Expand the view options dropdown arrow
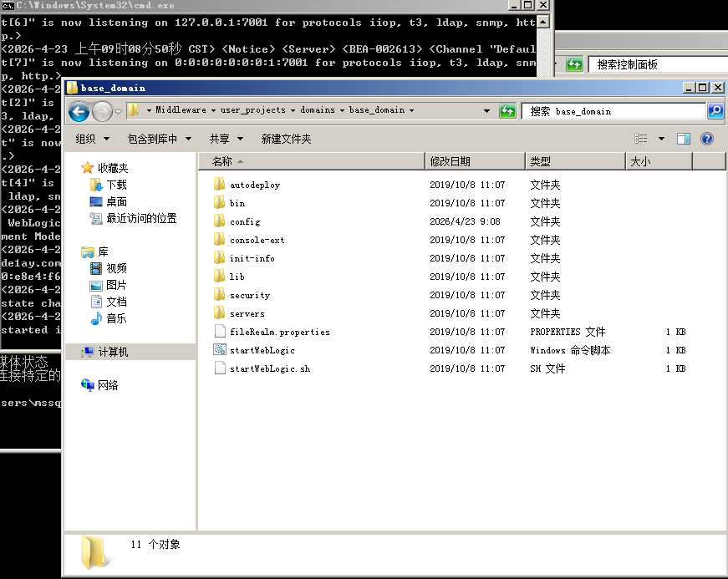Viewport: 728px width, 579px height. click(x=661, y=139)
